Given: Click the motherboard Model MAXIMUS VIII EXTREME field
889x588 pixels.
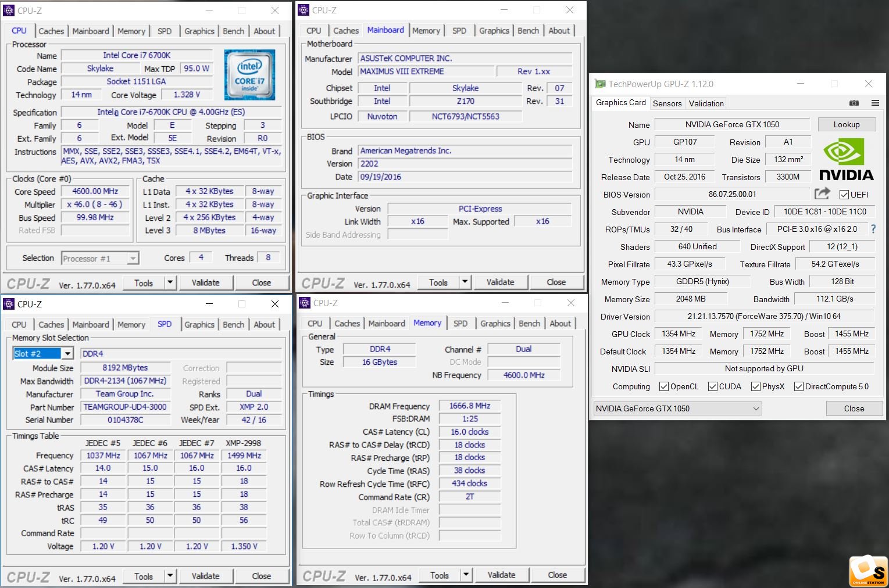Looking at the screenshot, I should click(426, 71).
